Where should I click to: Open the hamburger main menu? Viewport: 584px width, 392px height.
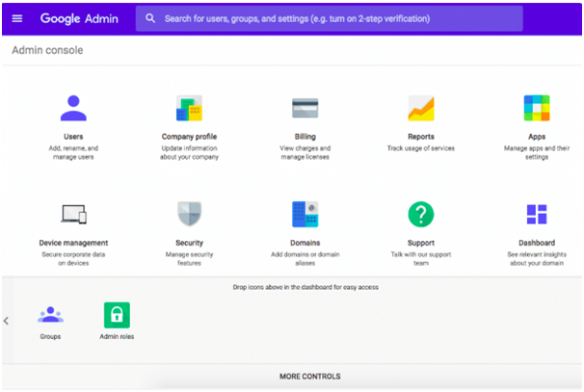[17, 18]
